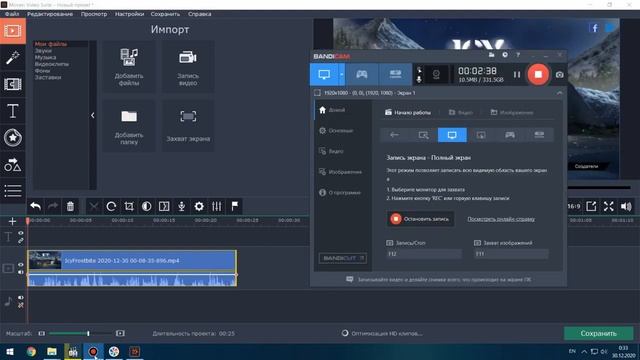This screenshot has width=640, height=360.
Task: Open the Callouts shapes panel
Action: tap(13, 164)
